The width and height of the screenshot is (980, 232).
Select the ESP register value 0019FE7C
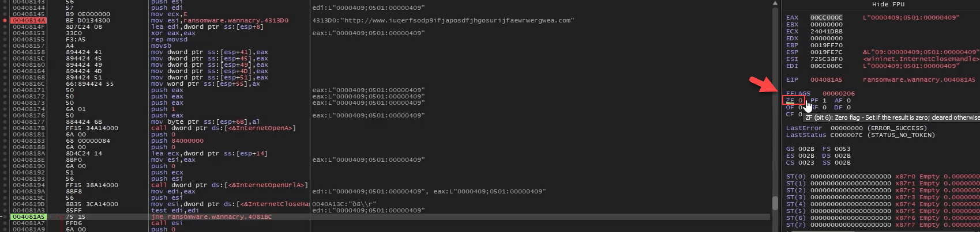click(x=826, y=52)
